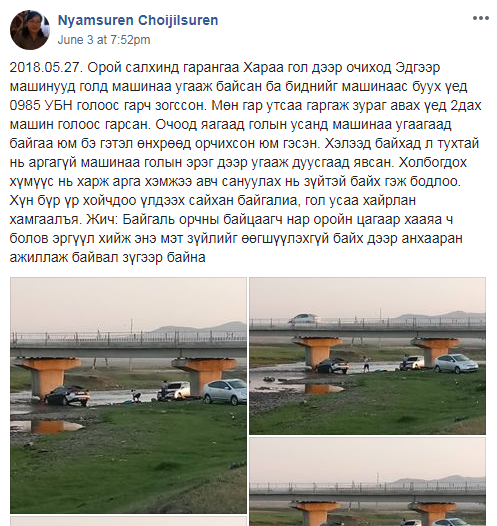The image size is (497, 526).
Task: Open the bottom-right bridge photo
Action: pos(367,482)
